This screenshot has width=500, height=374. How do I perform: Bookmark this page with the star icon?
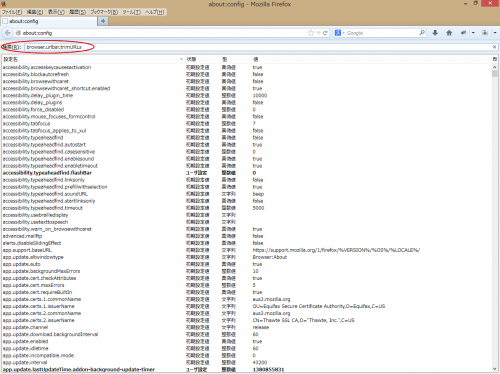point(311,33)
